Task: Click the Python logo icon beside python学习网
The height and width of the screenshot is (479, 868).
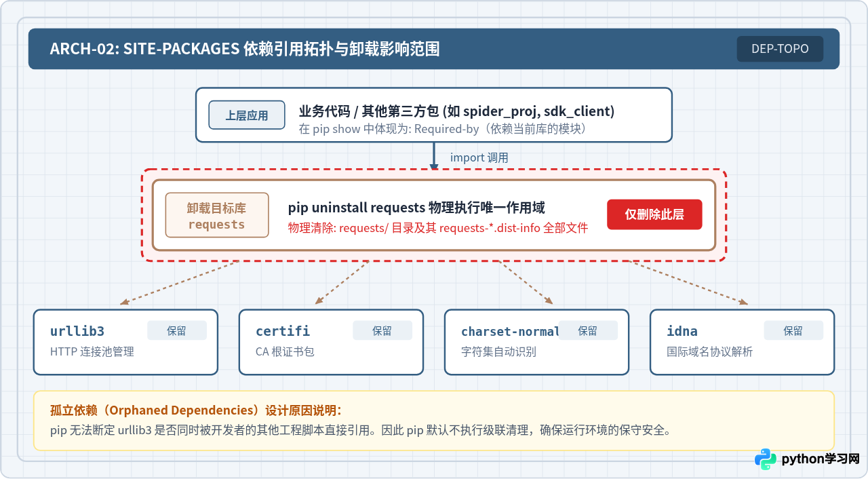Action: (766, 459)
